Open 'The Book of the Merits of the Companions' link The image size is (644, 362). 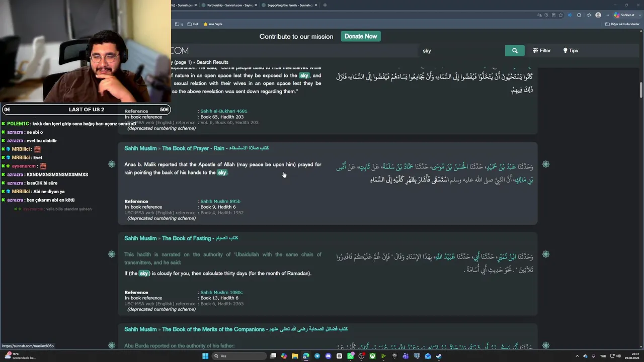(255, 329)
